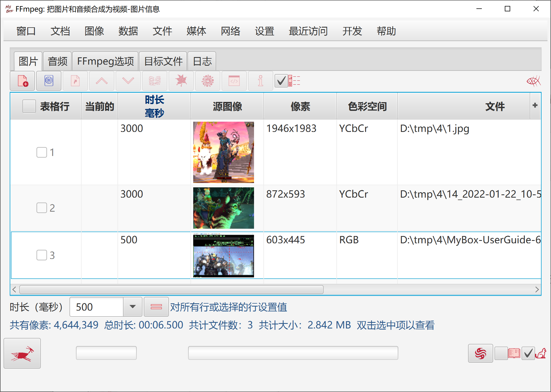Viewport: 551px width, 392px height.
Task: Click the red equals set-value button
Action: coord(156,307)
